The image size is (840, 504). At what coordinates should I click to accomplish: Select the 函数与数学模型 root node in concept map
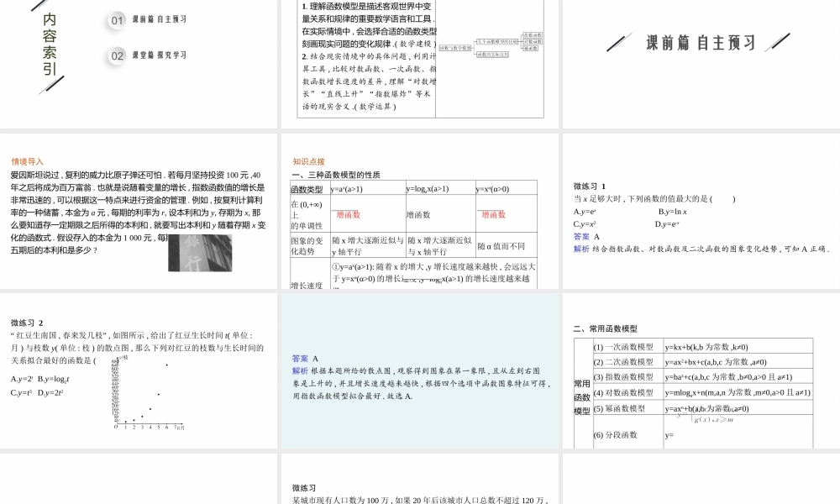(455, 48)
